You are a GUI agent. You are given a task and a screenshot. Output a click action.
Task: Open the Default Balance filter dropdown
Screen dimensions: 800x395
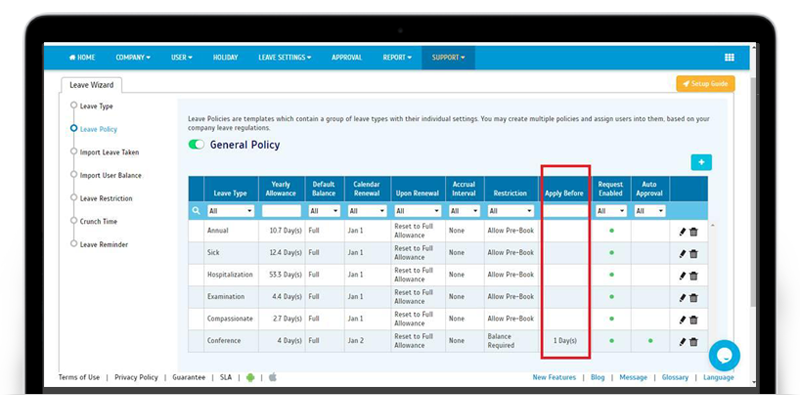(x=324, y=211)
